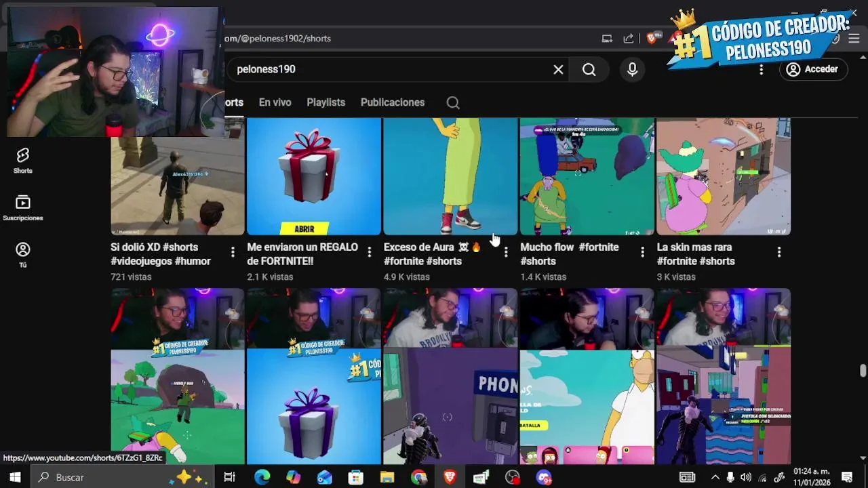Click title Mucho flow #fortnite #shorts
The height and width of the screenshot is (488, 868).
(x=570, y=254)
